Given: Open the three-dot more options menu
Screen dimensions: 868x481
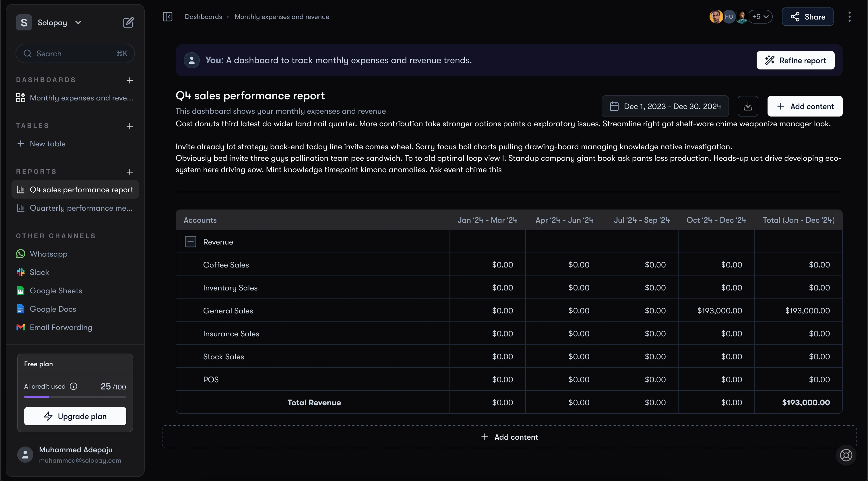Looking at the screenshot, I should point(849,17).
